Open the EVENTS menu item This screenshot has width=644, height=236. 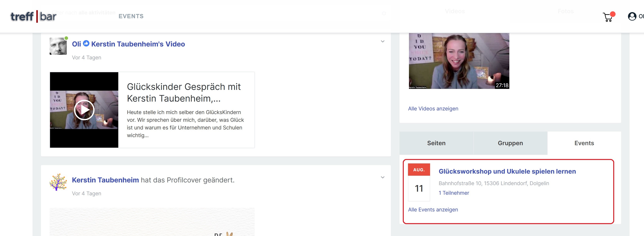131,16
